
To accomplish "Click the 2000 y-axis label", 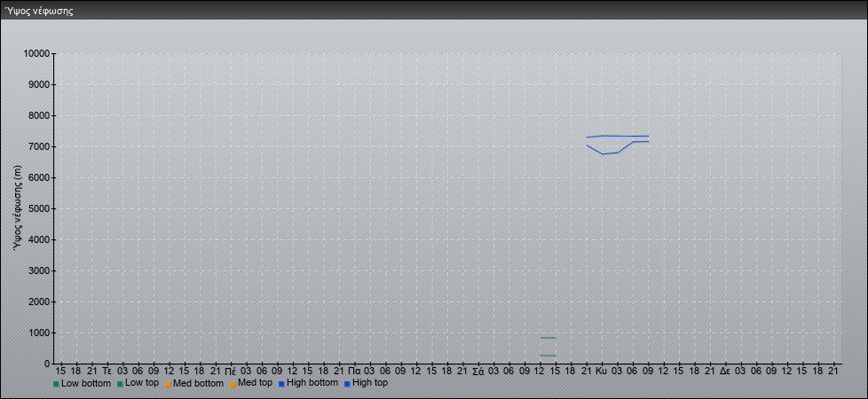I will pyautogui.click(x=39, y=301).
